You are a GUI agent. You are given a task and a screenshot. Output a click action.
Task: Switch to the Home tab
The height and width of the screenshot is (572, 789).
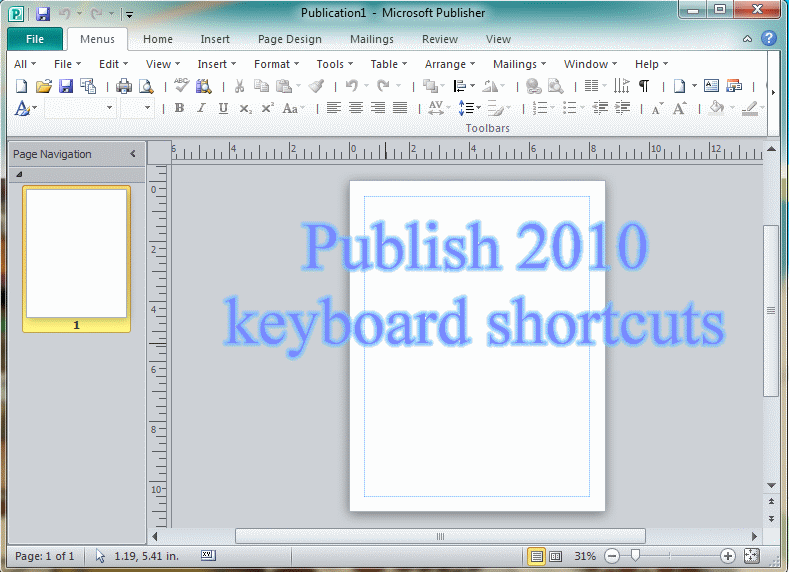[x=157, y=39]
